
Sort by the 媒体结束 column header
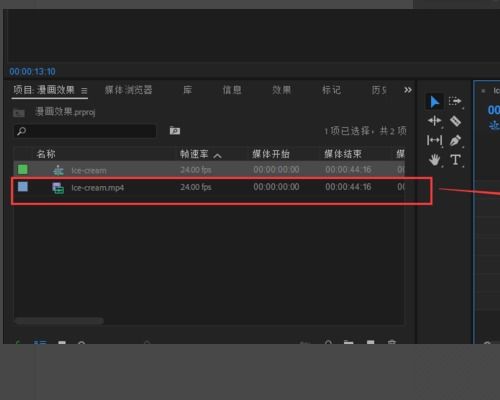(343, 154)
